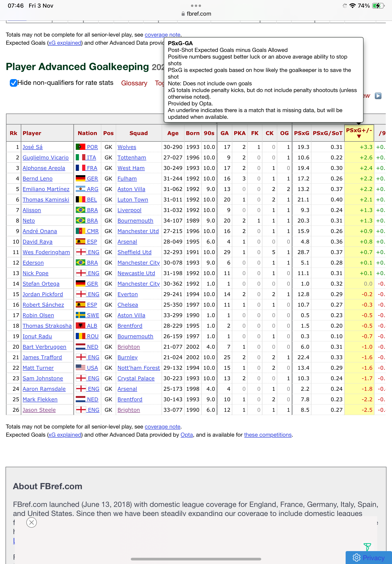The height and width of the screenshot is (564, 392).
Task: Tap the Albania flag ALB nation link
Action: point(87,326)
